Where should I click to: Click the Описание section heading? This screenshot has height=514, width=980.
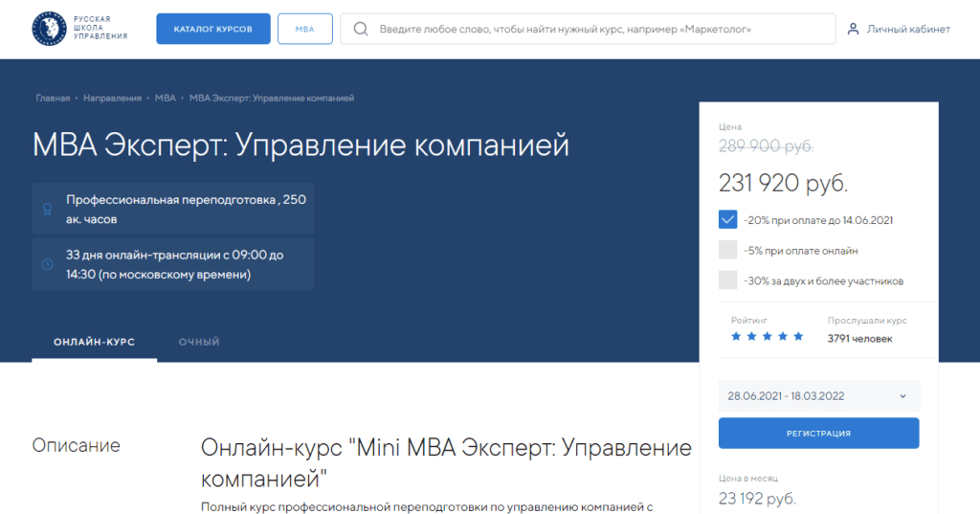pos(77,445)
